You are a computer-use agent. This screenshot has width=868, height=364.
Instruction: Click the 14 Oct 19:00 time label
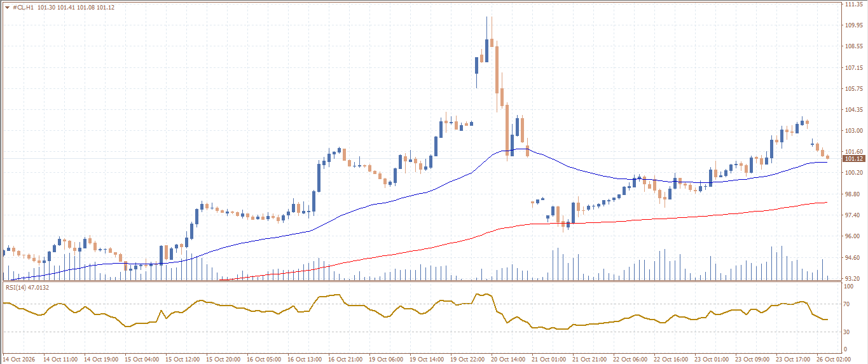101,359
